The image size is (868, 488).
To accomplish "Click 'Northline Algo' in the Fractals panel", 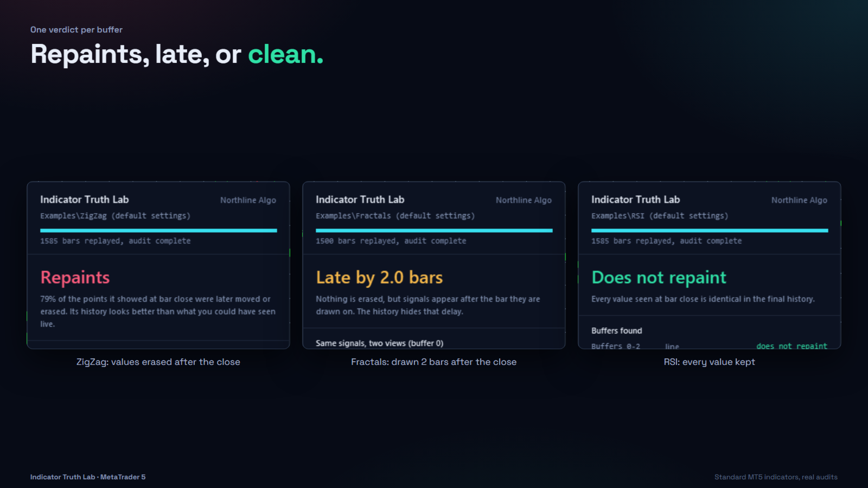I will tap(524, 200).
